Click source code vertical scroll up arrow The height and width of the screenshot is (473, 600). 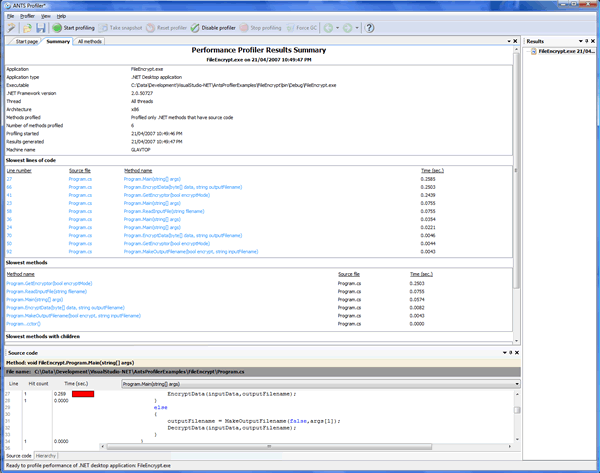(x=517, y=394)
